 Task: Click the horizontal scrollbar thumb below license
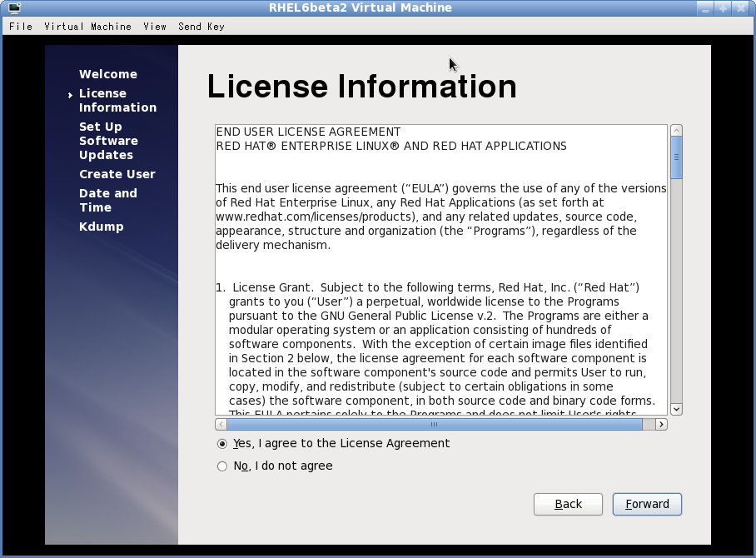[435, 425]
